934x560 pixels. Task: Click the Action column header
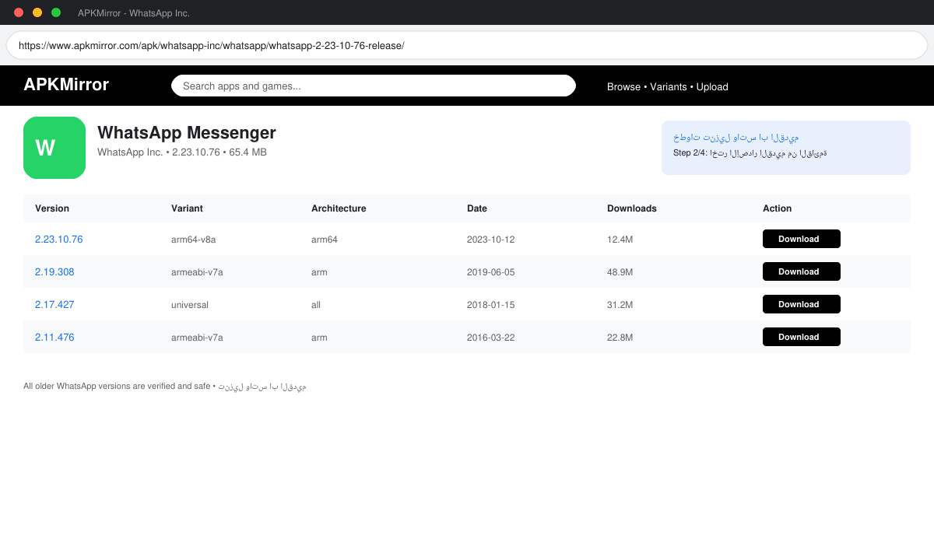pyautogui.click(x=777, y=208)
